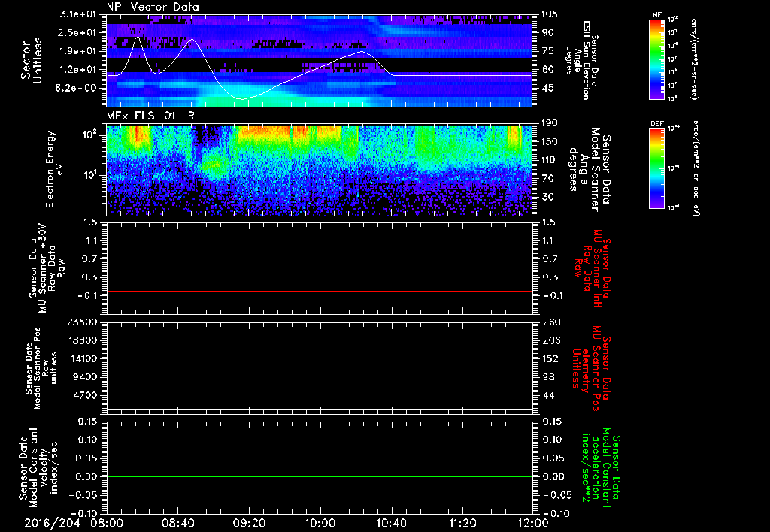Click the 206 telemetry tick value

[x=551, y=340]
